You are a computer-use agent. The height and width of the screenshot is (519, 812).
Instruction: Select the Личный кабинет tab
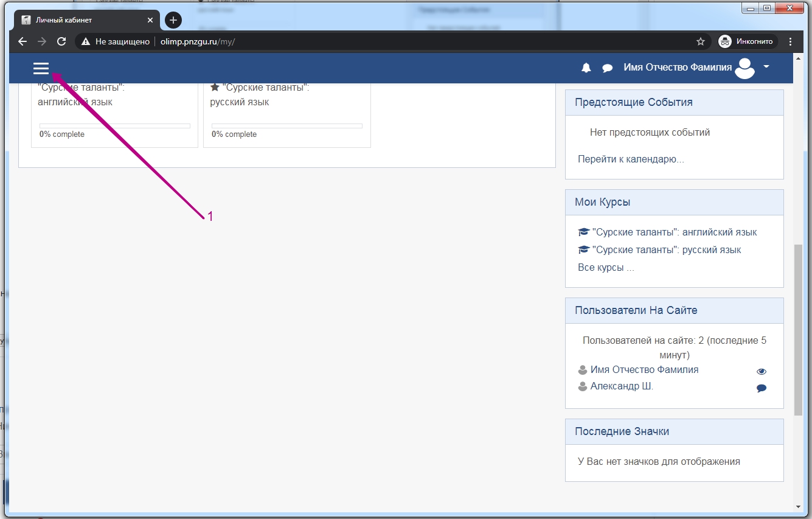point(87,20)
